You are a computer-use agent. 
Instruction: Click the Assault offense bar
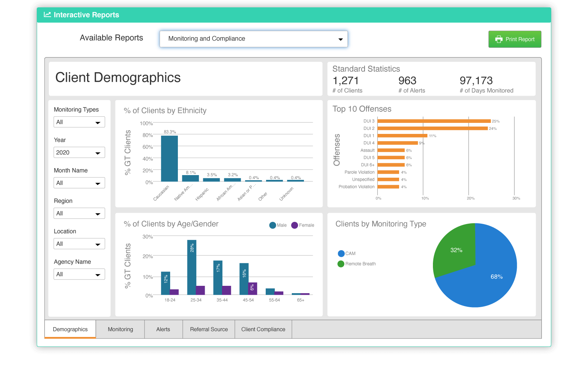click(x=391, y=150)
